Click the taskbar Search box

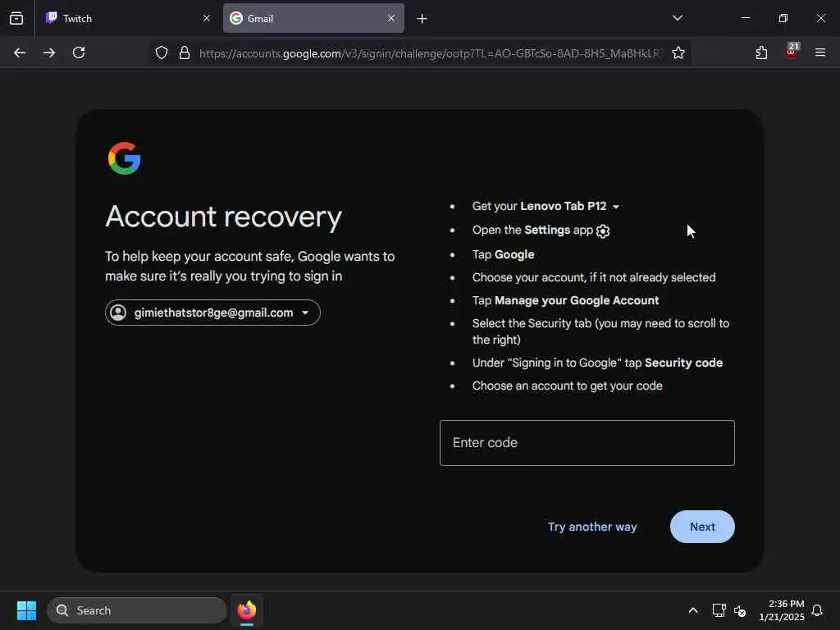click(x=137, y=610)
